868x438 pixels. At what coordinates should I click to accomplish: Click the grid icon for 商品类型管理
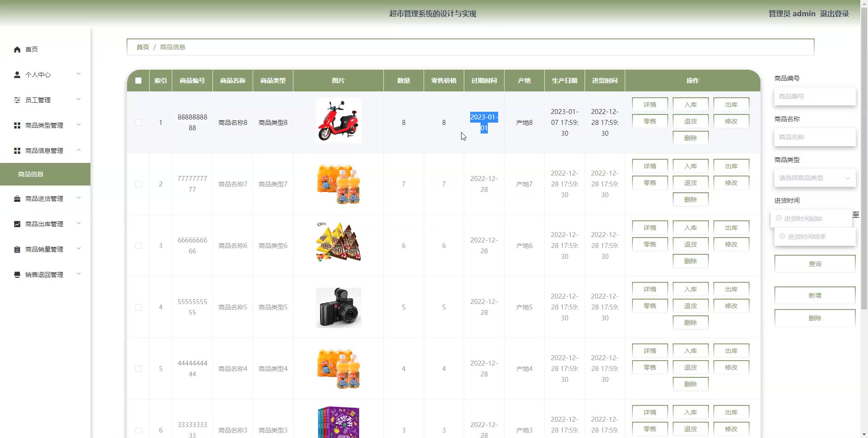coord(17,125)
